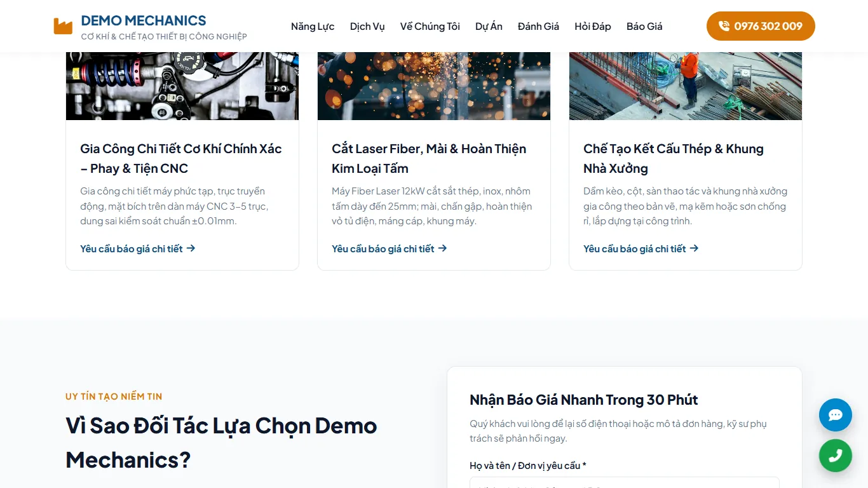Click the Họ và tên name input field
Viewport: 868px width, 488px height.
(625, 483)
